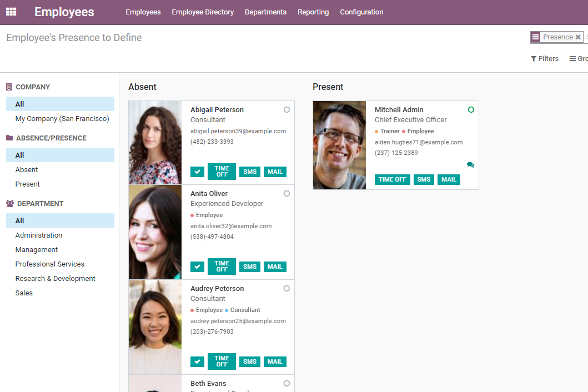Viewport: 588px width, 392px height.
Task: Click email anita.oliver32@example.com
Action: [x=231, y=226]
